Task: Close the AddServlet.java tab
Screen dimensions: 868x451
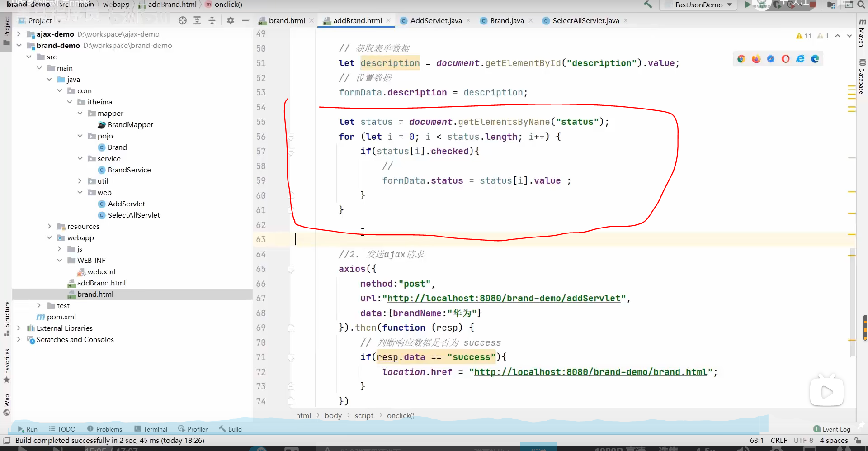Action: pos(468,20)
